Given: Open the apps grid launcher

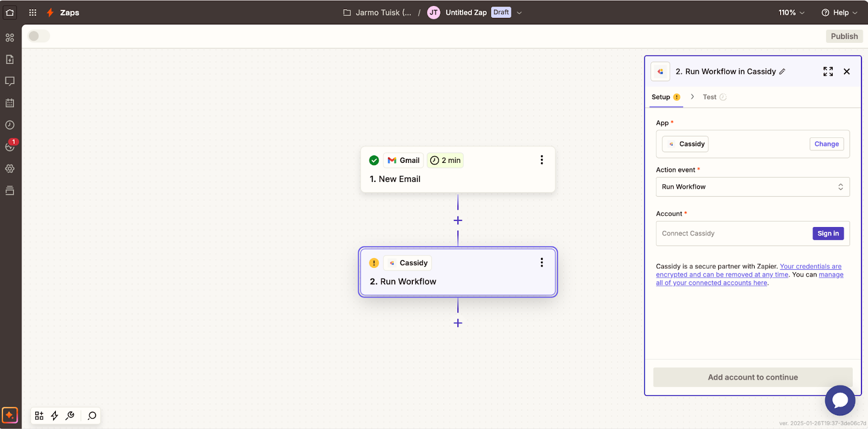Looking at the screenshot, I should click(33, 12).
